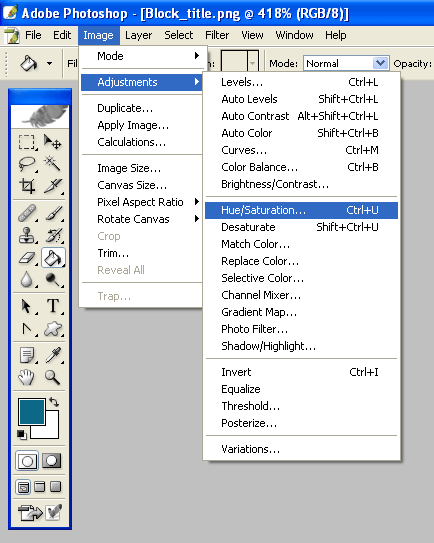Select the Crop tool
This screenshot has width=434, height=543.
point(27,186)
